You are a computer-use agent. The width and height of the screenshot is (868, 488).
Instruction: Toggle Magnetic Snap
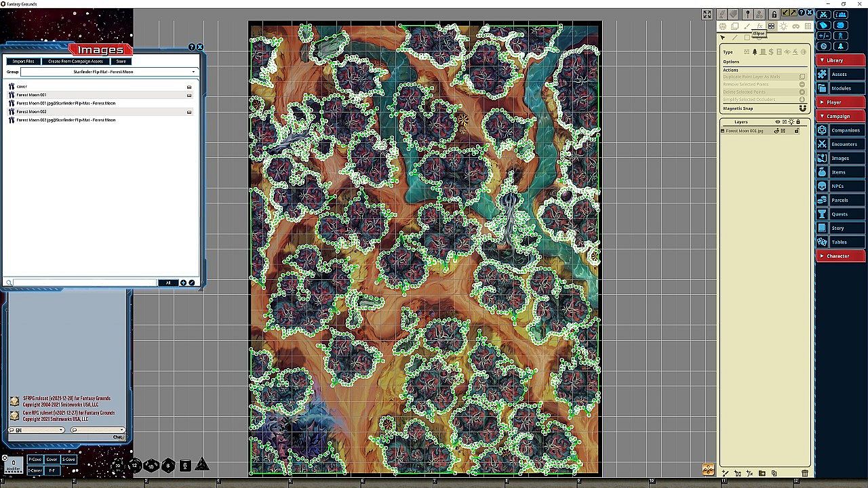tap(803, 108)
